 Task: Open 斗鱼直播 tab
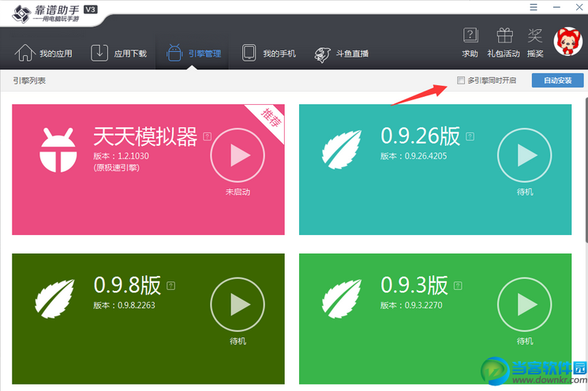[x=341, y=54]
